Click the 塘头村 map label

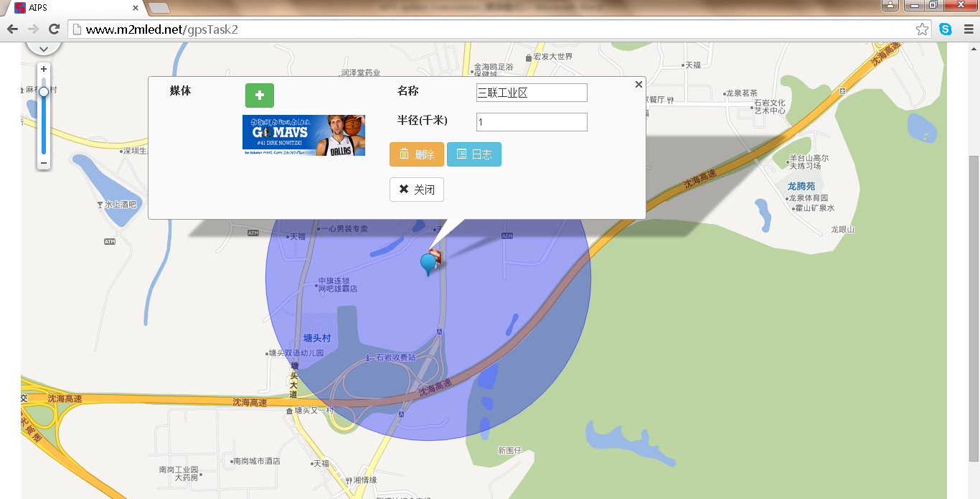click(316, 337)
